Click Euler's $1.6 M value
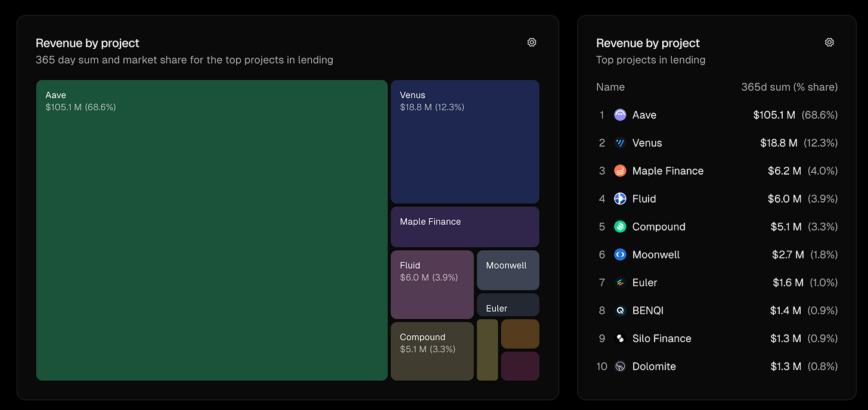 click(788, 282)
